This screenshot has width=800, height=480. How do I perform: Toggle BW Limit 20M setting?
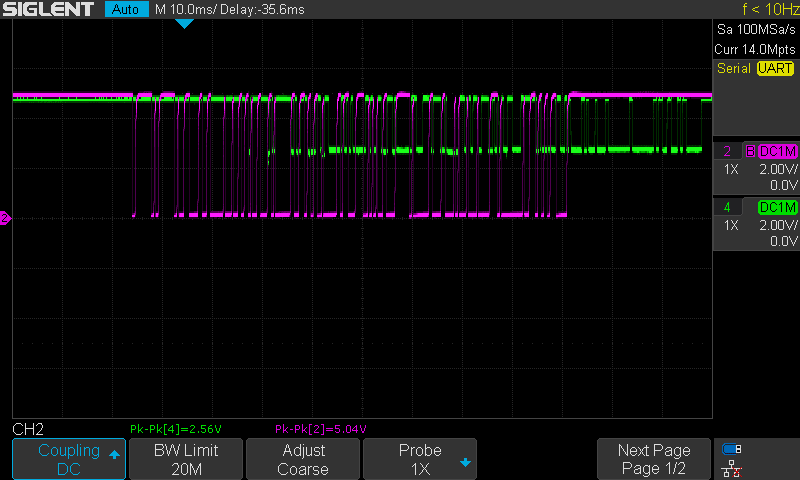click(x=186, y=459)
